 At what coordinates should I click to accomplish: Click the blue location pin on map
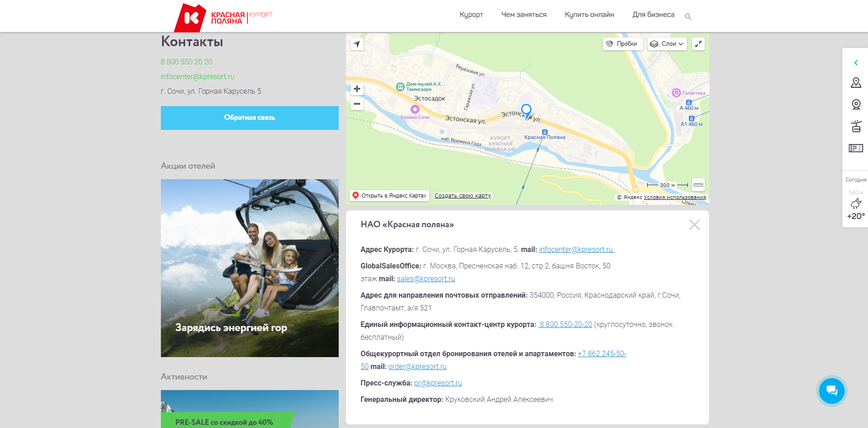527,111
